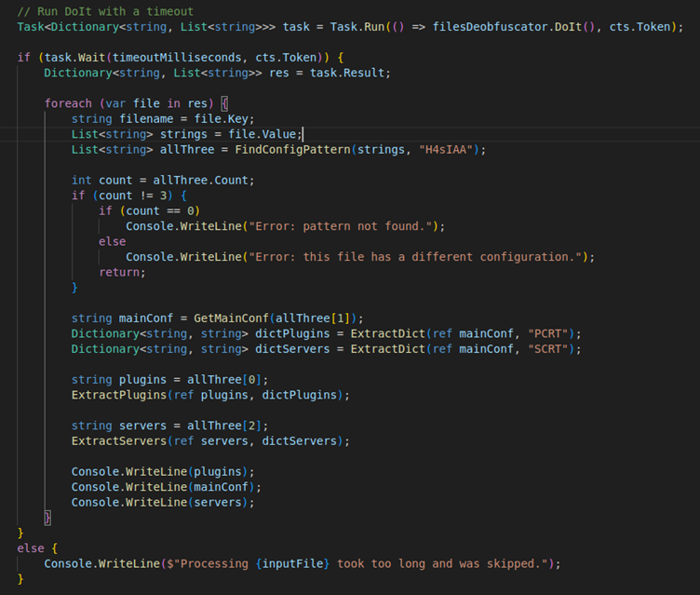Click the 'dictServers' variable declaration
This screenshot has height=595, width=700.
tap(292, 349)
